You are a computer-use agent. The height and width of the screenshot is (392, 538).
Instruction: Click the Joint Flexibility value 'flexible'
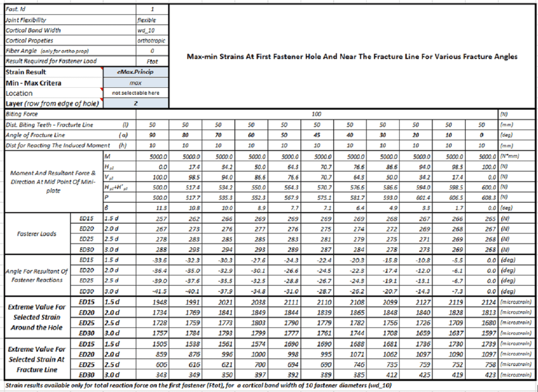pyautogui.click(x=152, y=20)
